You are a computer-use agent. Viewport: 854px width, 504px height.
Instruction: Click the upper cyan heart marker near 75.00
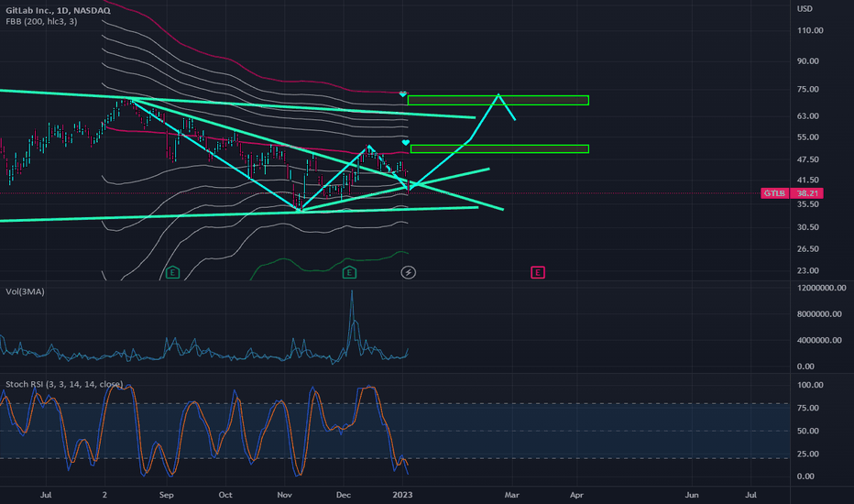click(403, 93)
